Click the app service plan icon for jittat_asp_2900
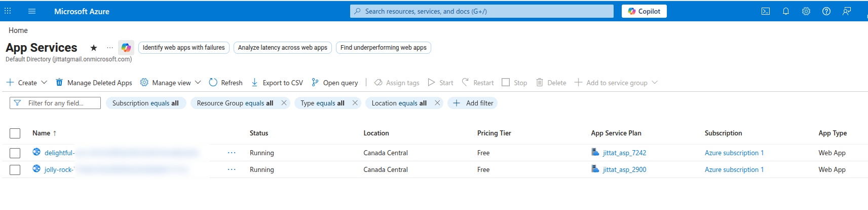Viewport: 868px width, 210px height. point(595,169)
